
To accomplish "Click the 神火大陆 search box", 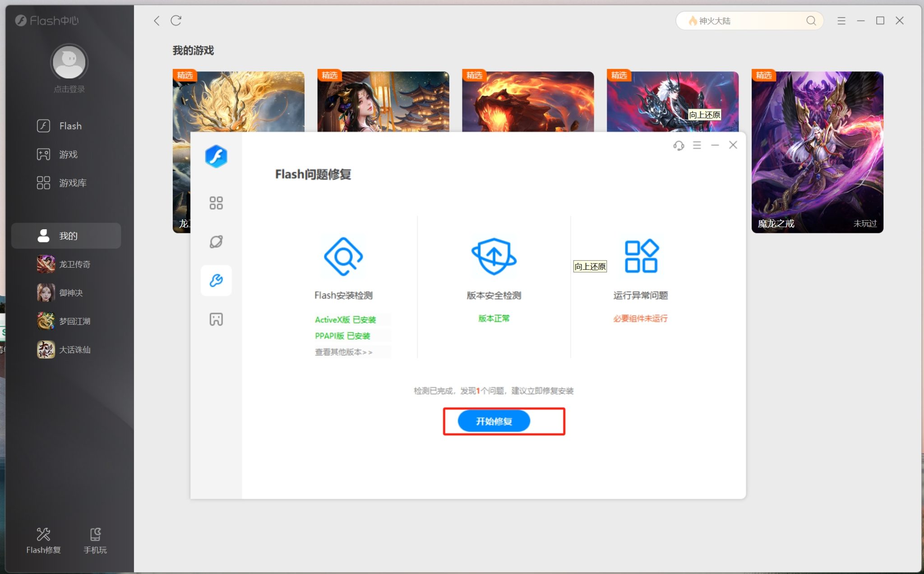I will point(749,20).
